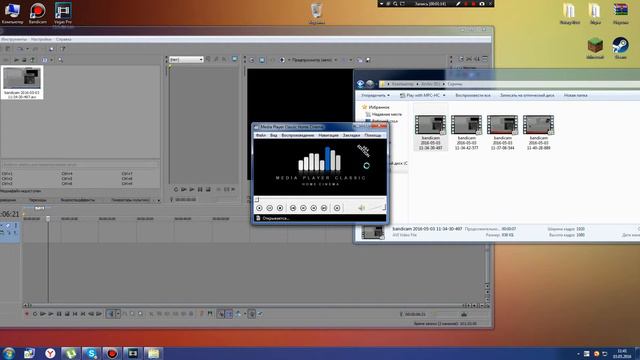Click Explorer Forward navigation arrow
640x360 pixels.
[x=370, y=84]
